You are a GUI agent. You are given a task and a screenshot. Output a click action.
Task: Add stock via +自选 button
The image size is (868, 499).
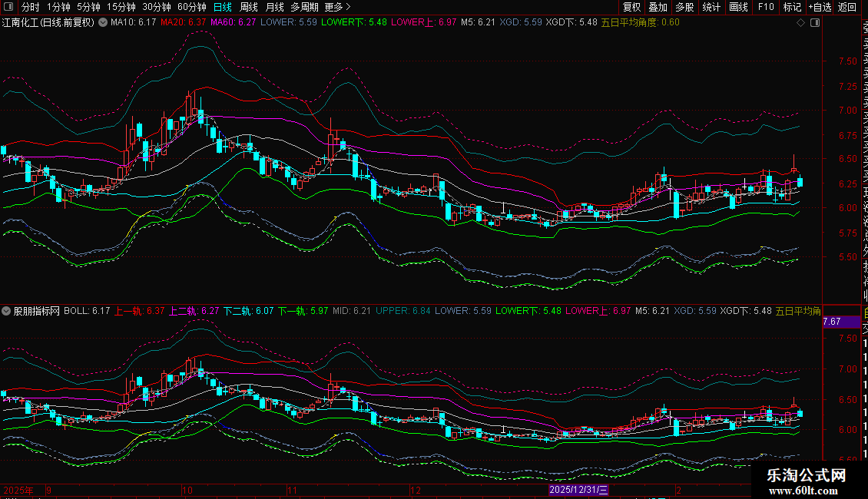click(820, 7)
